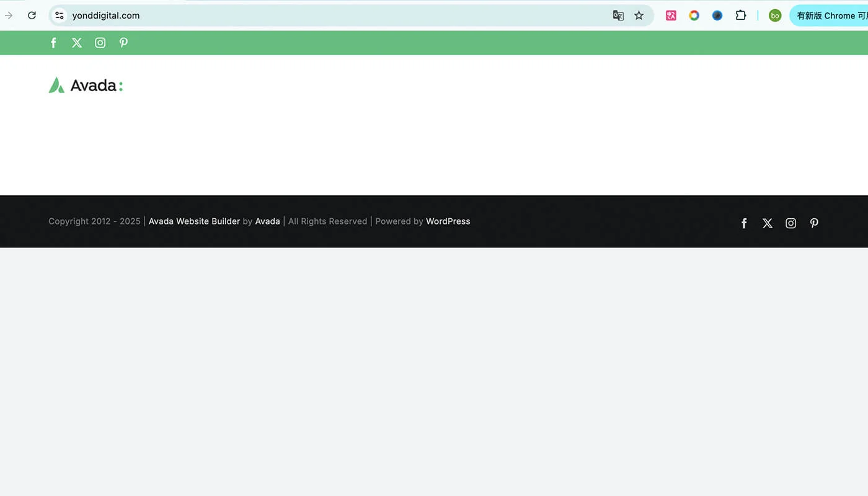Open the 'Avada Website Builder' footer link
The image size is (868, 496).
tap(194, 221)
